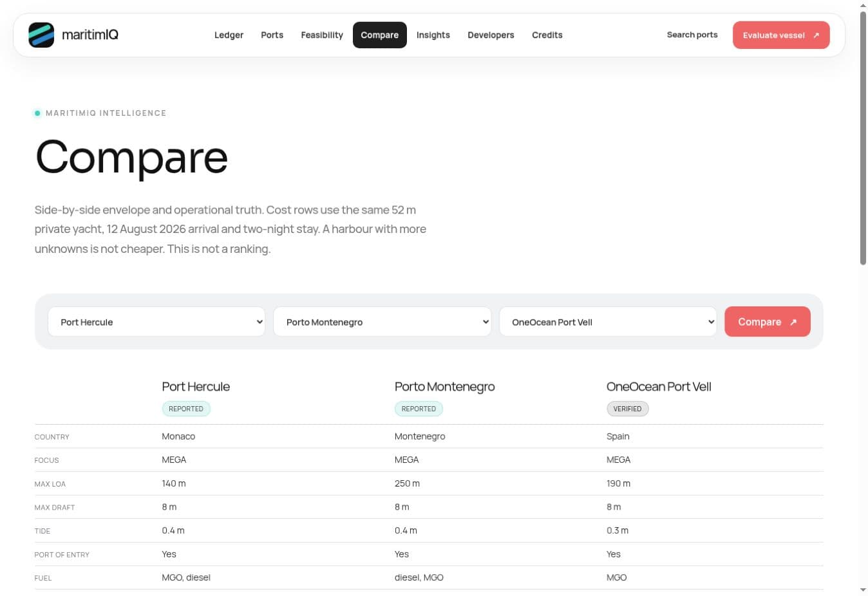868x596 pixels.
Task: Click the Evaluate vessel button
Action: point(781,35)
